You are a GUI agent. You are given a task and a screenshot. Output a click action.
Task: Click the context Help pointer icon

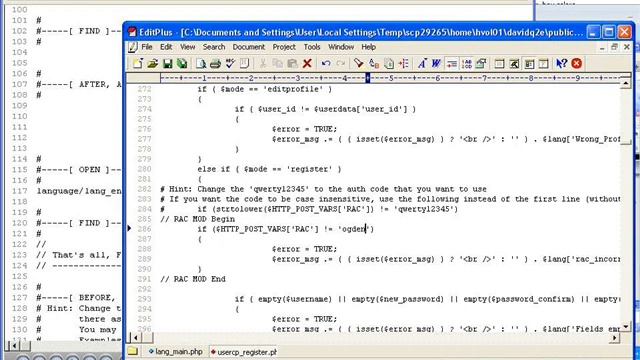(562, 64)
